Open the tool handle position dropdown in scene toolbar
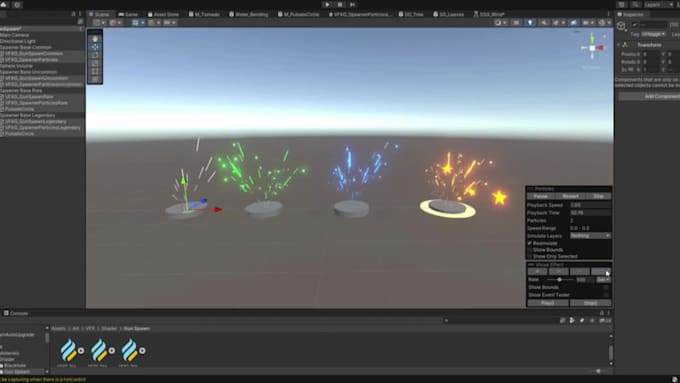Viewport: 680px width, 383px height. pos(99,23)
